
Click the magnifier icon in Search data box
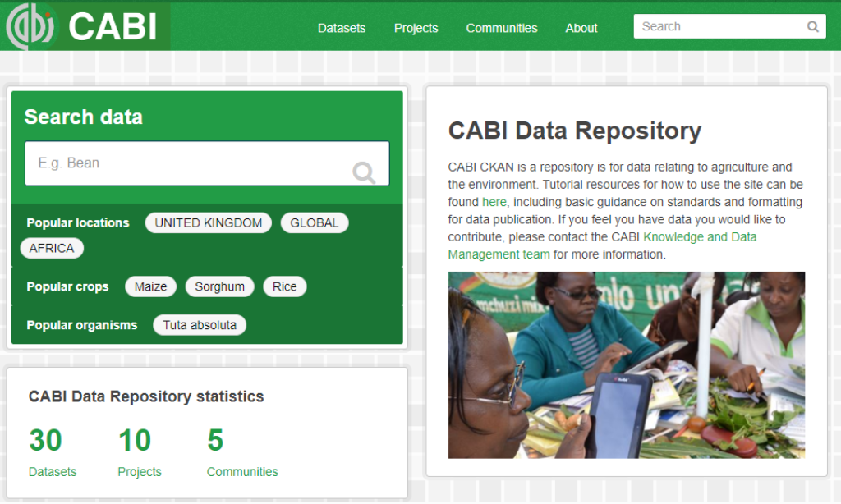[x=364, y=172]
